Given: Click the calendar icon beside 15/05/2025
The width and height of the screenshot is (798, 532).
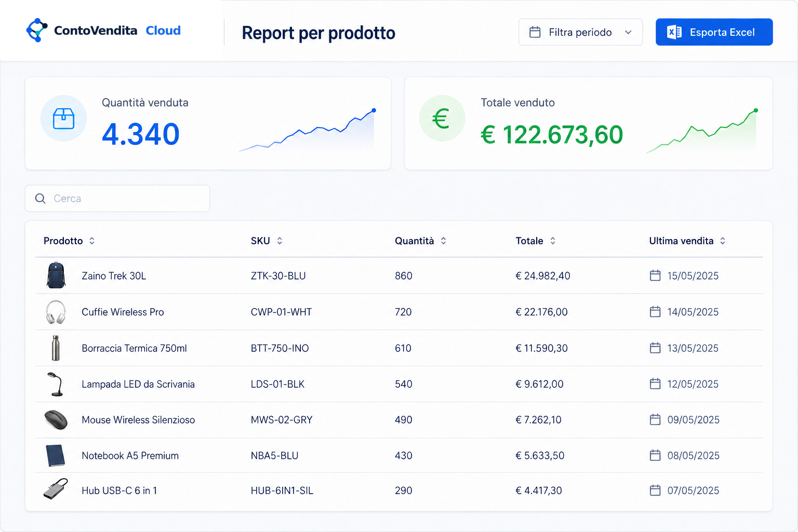Looking at the screenshot, I should pyautogui.click(x=655, y=275).
